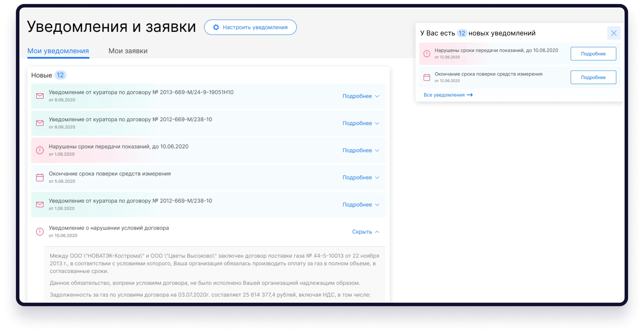Click paragraph starting Между ООО НОВАТЭК-Кострома
This screenshot has height=334, width=644.
(215, 263)
